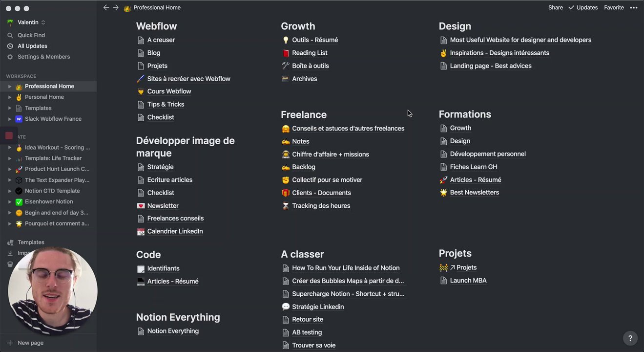Click the Settings & Members gear icon
Screen dimensions: 644x352
click(10, 57)
